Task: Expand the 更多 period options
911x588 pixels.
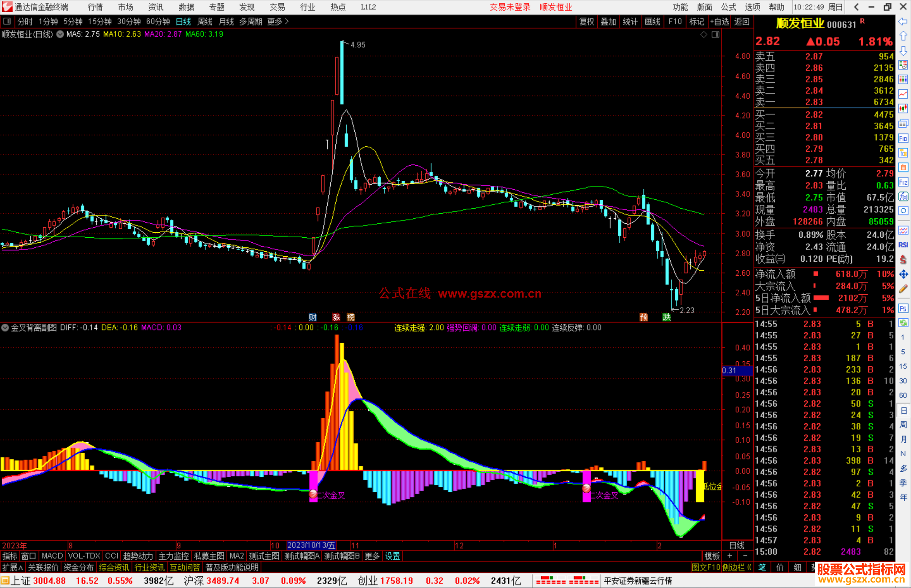Action: pos(278,21)
